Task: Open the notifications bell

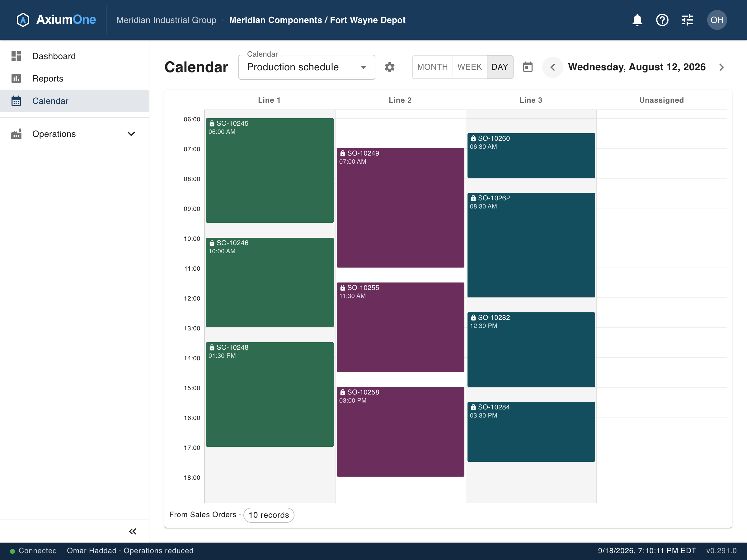Action: [x=637, y=20]
